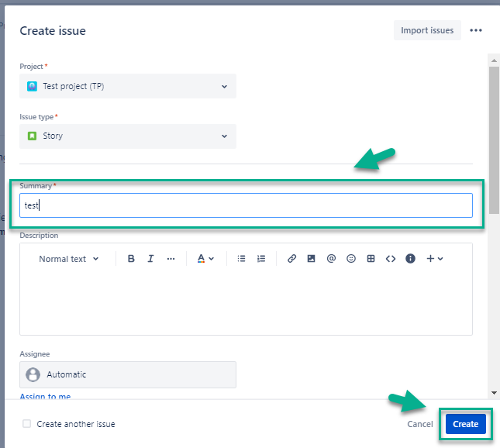Screen dimensions: 500x448
Task: Click Assign to me link
Action: [x=45, y=396]
